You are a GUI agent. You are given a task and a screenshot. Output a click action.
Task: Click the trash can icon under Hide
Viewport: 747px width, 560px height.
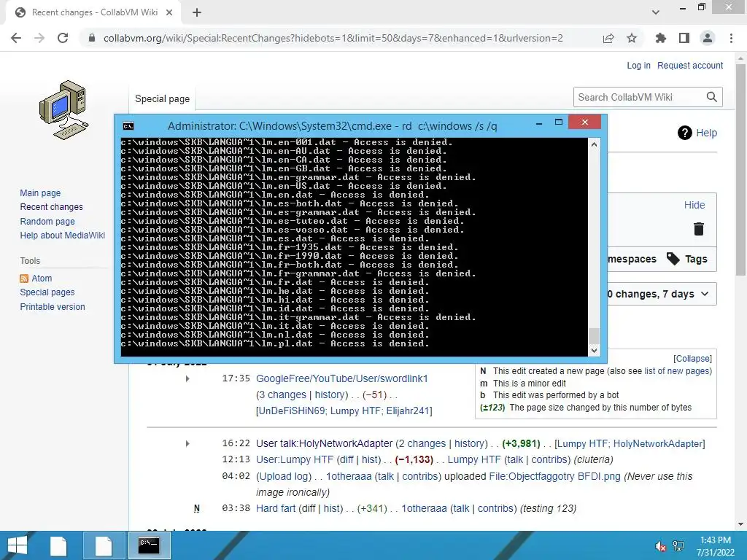(698, 229)
